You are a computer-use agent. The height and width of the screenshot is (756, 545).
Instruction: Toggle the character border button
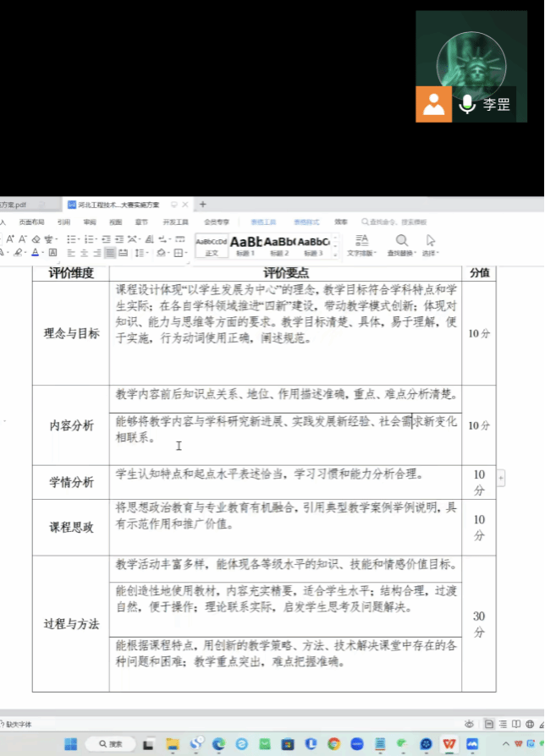pos(52,253)
